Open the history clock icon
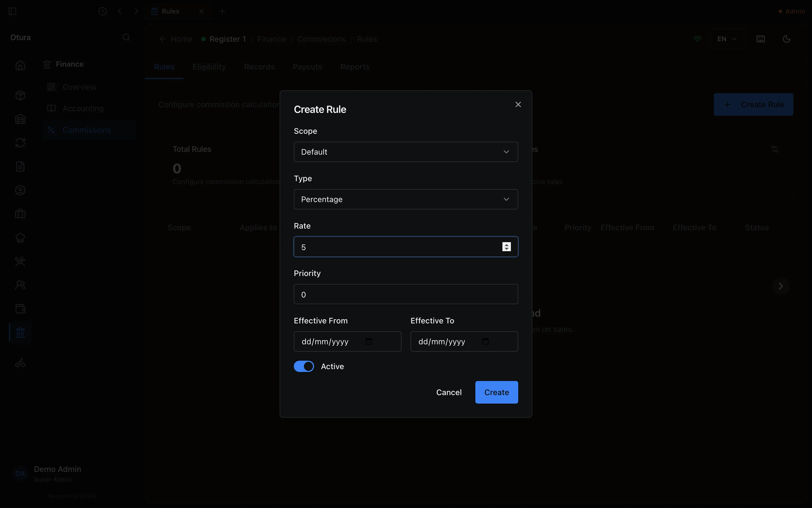 pyautogui.click(x=103, y=11)
